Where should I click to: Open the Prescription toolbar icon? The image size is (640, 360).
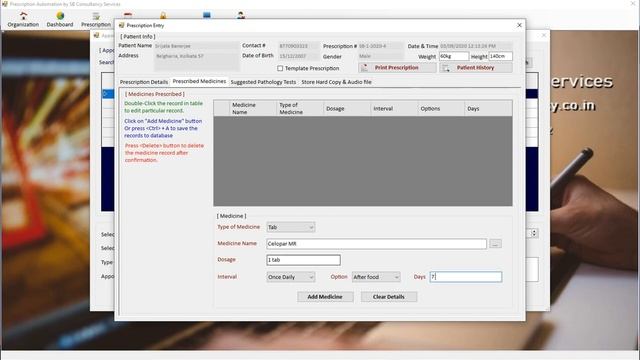pyautogui.click(x=96, y=20)
